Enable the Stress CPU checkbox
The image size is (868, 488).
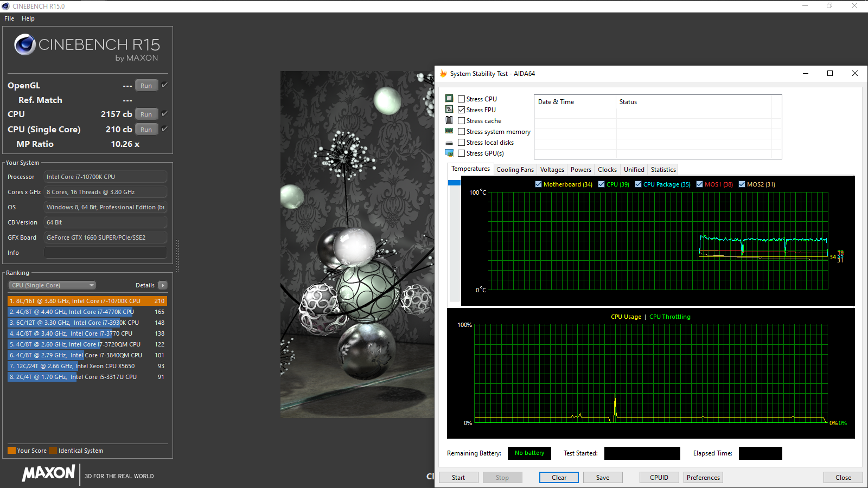point(461,99)
